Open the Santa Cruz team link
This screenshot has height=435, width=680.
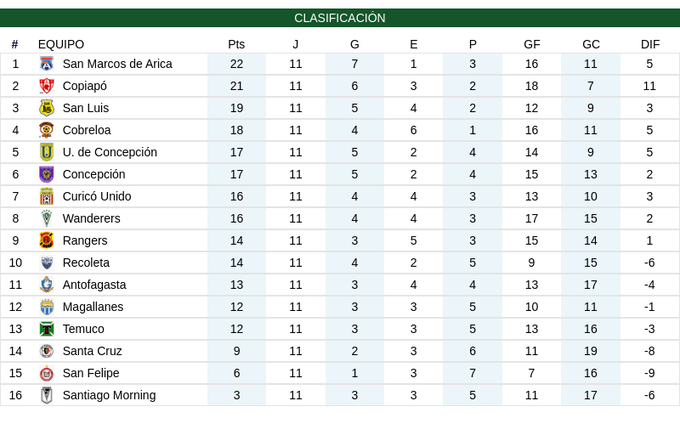tap(92, 351)
